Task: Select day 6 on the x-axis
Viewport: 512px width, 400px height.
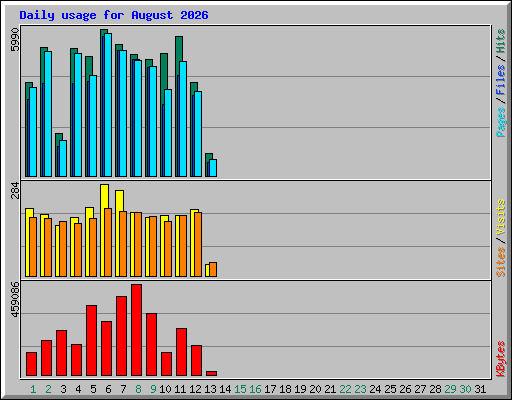Action: [108, 389]
